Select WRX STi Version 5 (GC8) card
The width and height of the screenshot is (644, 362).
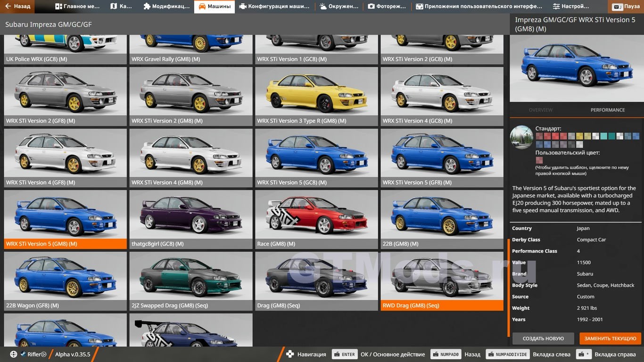coord(316,158)
